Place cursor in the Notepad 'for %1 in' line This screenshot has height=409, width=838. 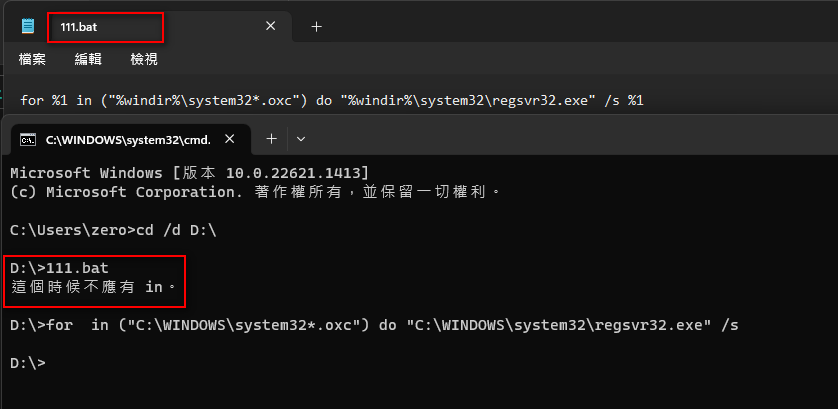click(x=331, y=100)
